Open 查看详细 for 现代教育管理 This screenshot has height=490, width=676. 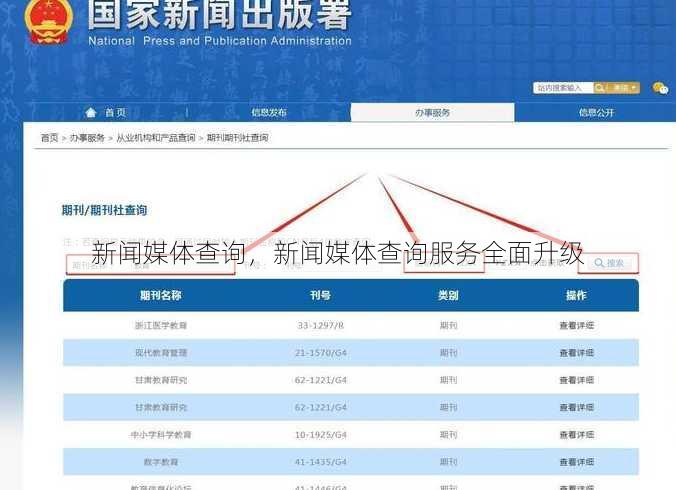tap(577, 353)
